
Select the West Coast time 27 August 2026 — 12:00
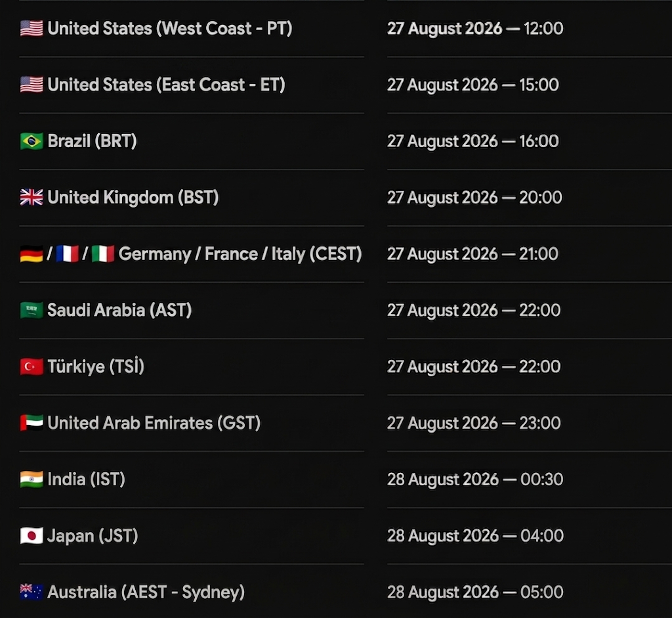point(475,29)
